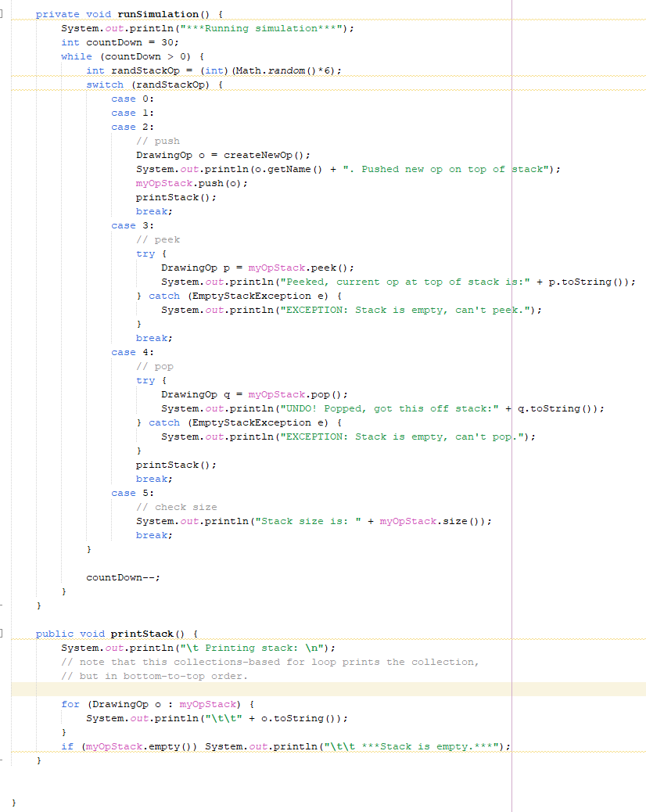The image size is (646, 812).
Task: Click the "case 1:" label
Action: (x=132, y=113)
